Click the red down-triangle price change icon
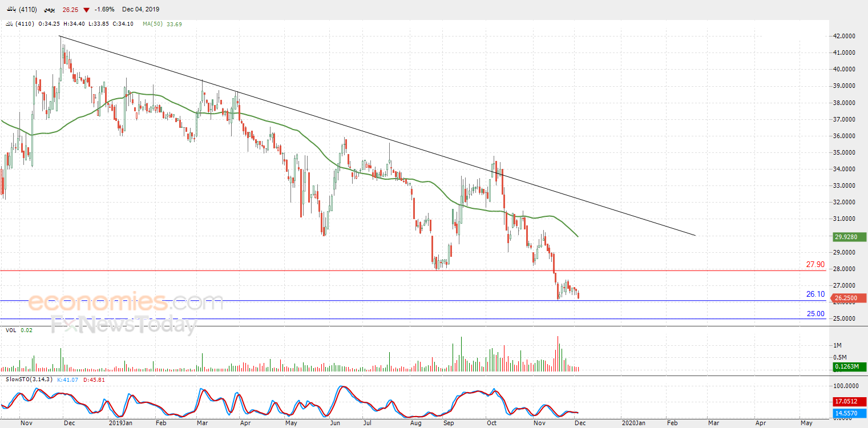 tap(86, 10)
